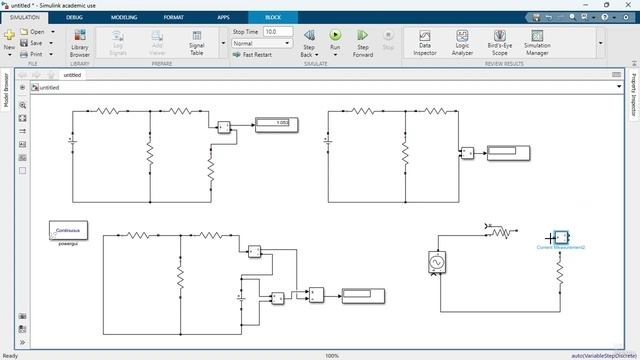Expand the Review Results gallery arrow

coord(600,43)
